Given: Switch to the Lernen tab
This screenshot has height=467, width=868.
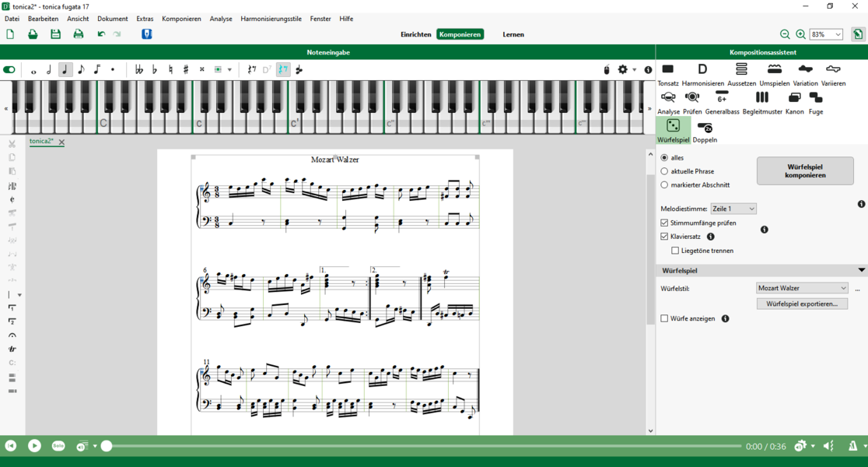Looking at the screenshot, I should pyautogui.click(x=513, y=34).
